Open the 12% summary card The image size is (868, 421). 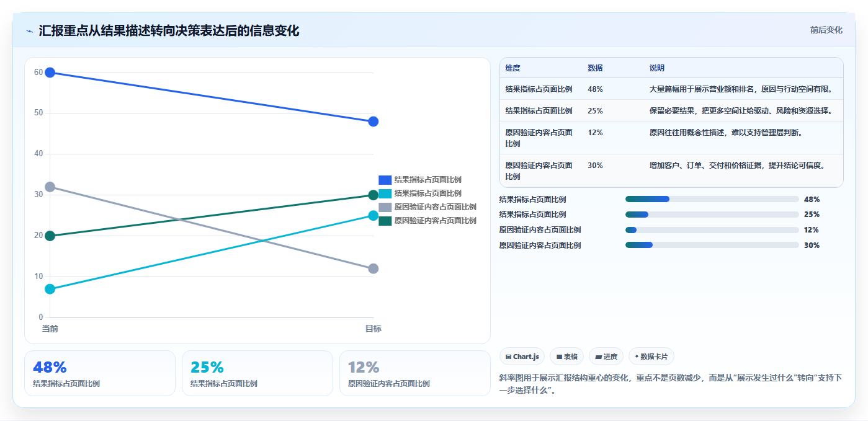coord(415,373)
